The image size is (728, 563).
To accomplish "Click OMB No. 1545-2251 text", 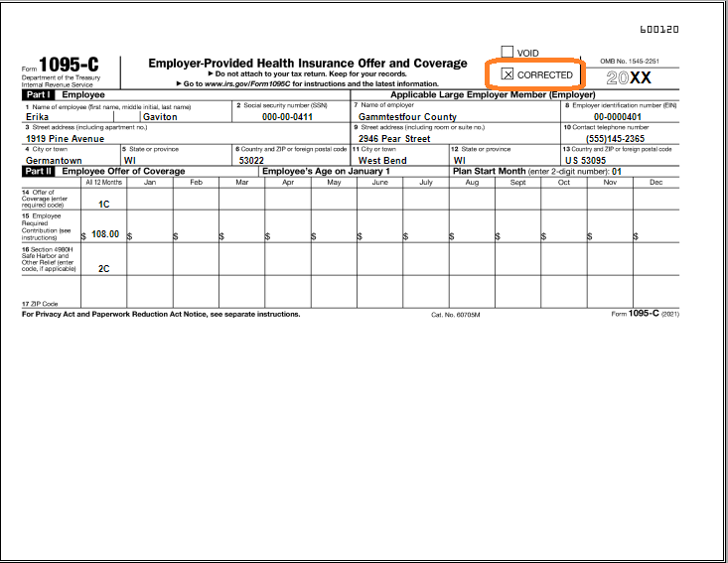I will click(630, 62).
